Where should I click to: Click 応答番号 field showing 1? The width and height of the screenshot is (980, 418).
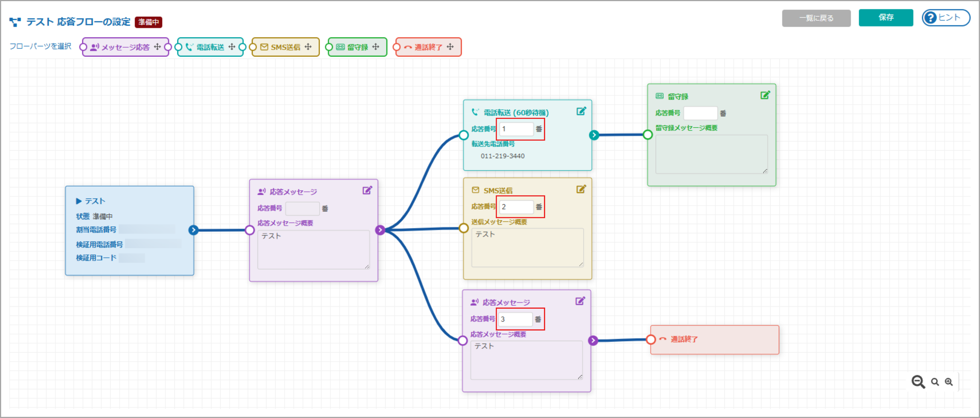click(516, 129)
